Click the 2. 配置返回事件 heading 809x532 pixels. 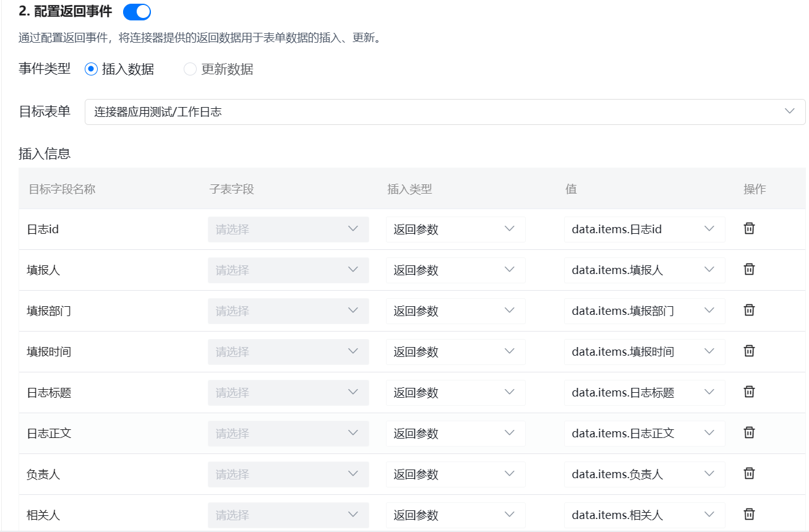click(x=66, y=12)
